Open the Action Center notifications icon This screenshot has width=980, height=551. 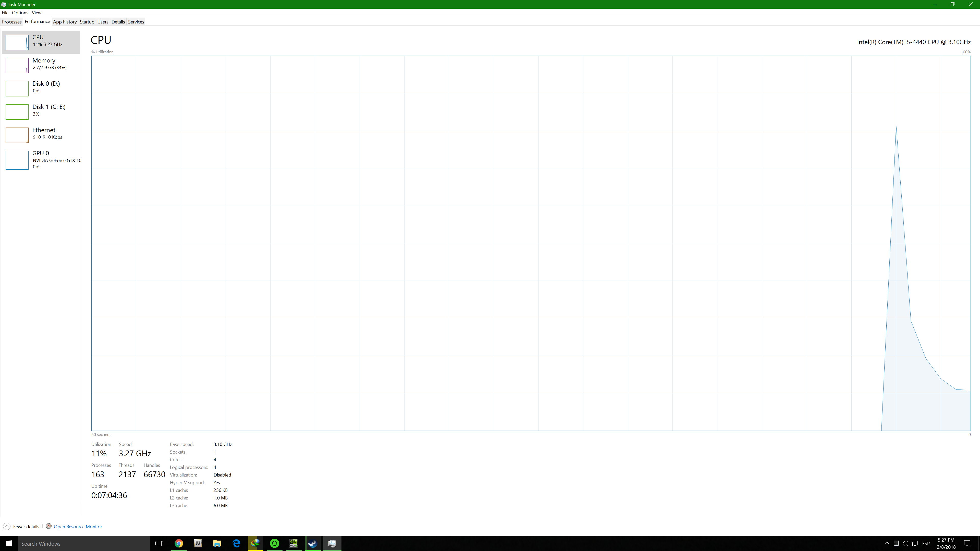pos(967,543)
